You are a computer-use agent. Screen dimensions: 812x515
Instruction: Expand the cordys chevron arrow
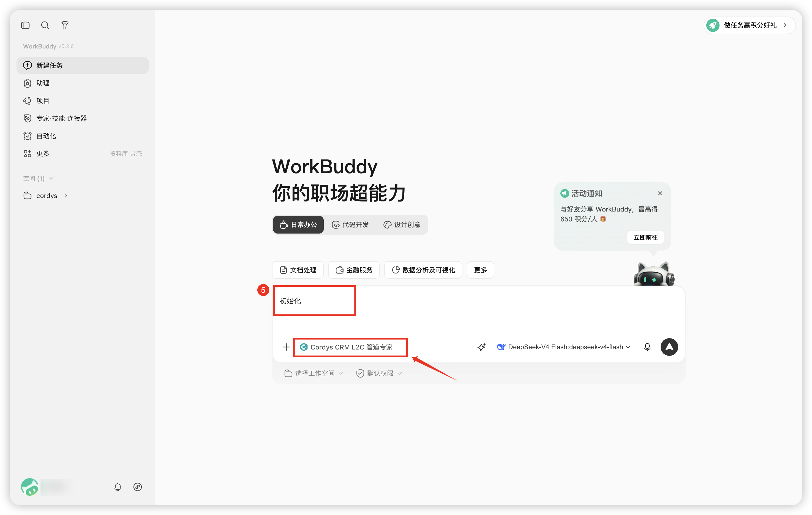click(x=66, y=196)
